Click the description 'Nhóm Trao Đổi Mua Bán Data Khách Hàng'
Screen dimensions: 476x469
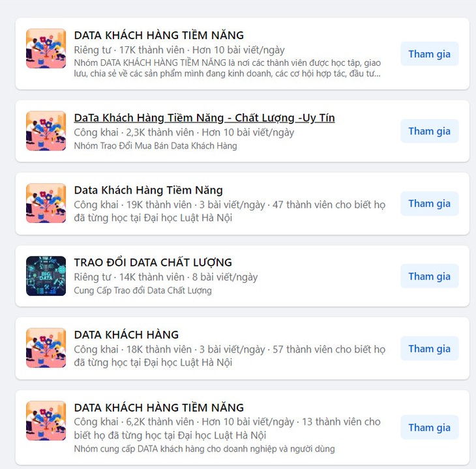pyautogui.click(x=155, y=146)
